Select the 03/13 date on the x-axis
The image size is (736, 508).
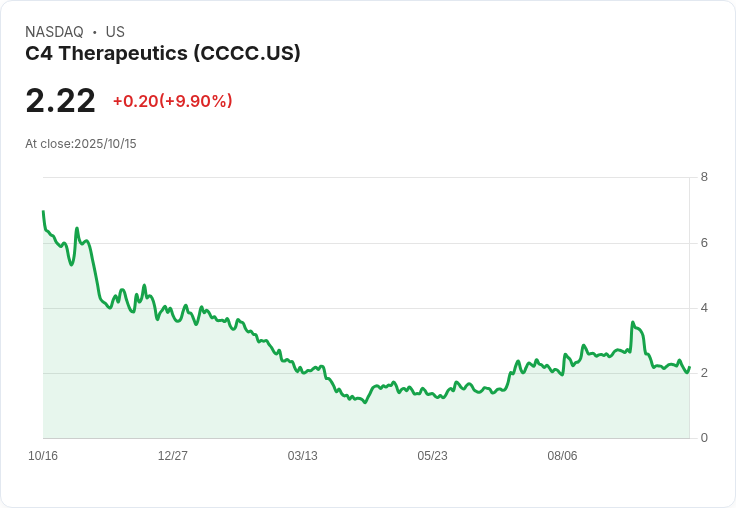tap(303, 456)
